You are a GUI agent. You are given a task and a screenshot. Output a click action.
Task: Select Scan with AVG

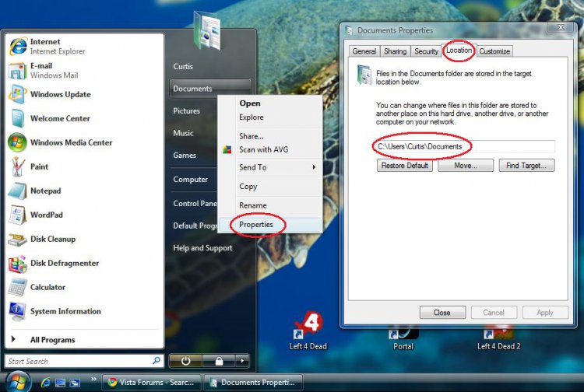pos(263,149)
